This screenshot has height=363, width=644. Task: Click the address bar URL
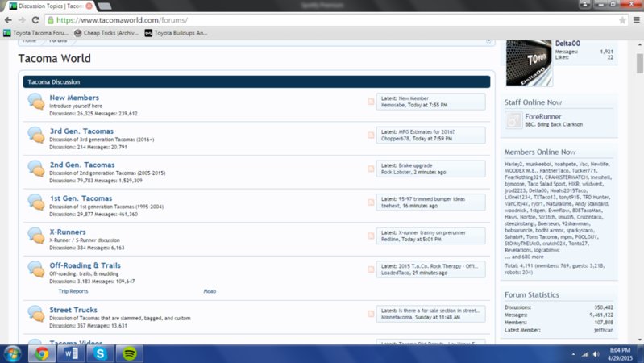[122, 20]
